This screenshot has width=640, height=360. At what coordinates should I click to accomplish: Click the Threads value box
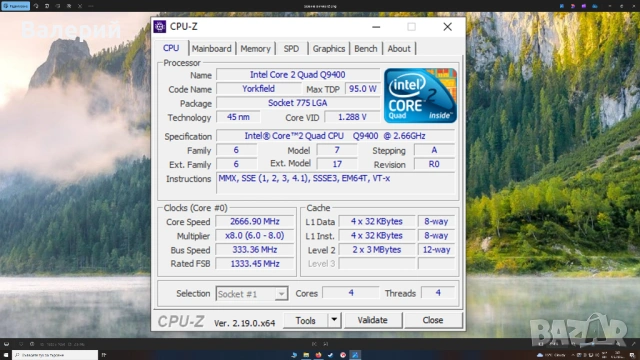[438, 293]
